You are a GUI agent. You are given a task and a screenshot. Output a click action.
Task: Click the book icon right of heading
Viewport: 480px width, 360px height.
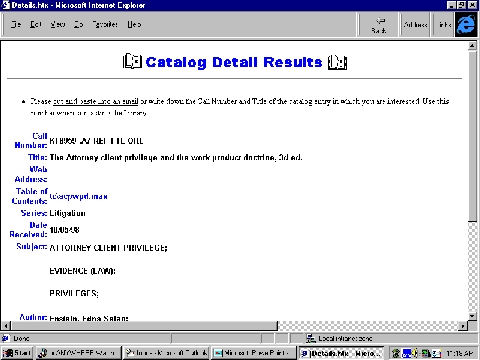(x=337, y=62)
